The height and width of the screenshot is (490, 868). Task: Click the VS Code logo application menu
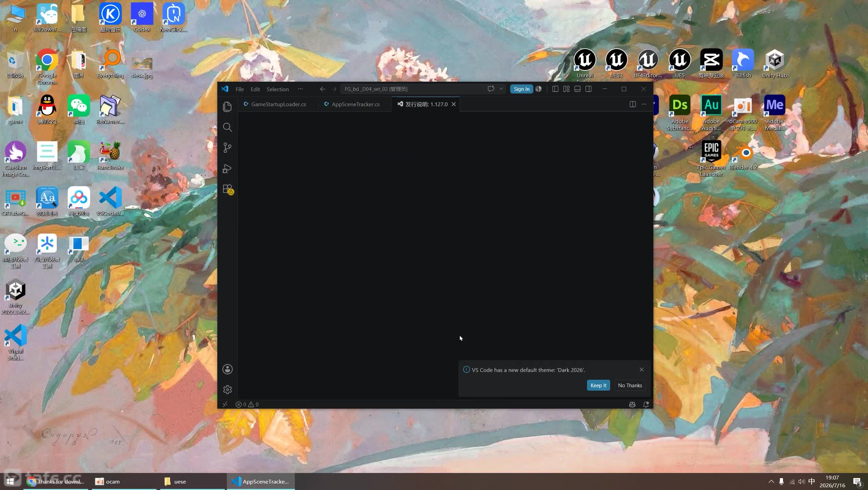(x=225, y=89)
